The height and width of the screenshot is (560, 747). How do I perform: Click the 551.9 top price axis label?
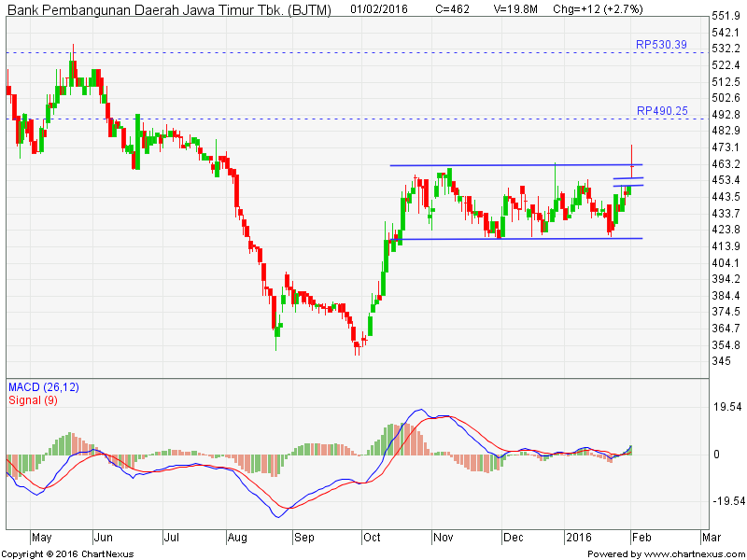click(726, 17)
